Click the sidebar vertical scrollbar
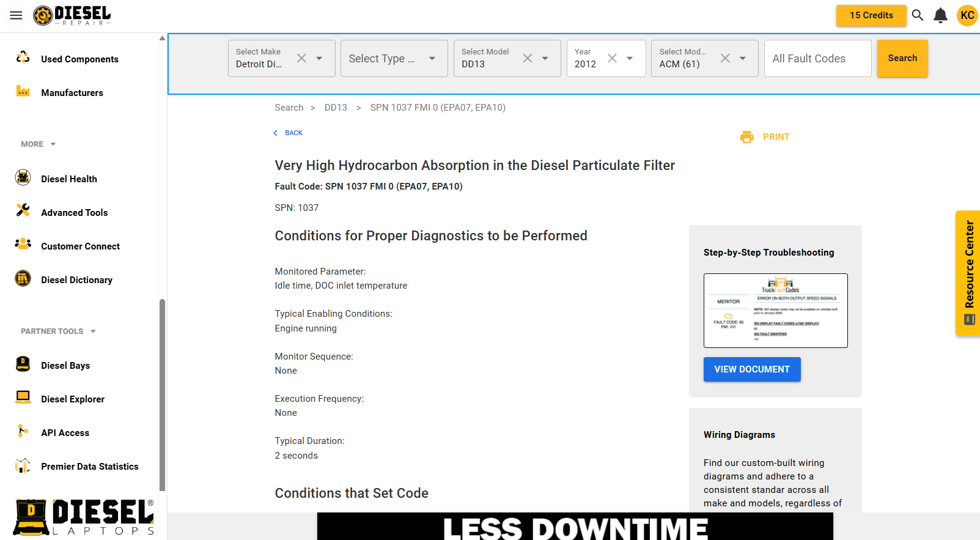The height and width of the screenshot is (540, 980). click(162, 394)
